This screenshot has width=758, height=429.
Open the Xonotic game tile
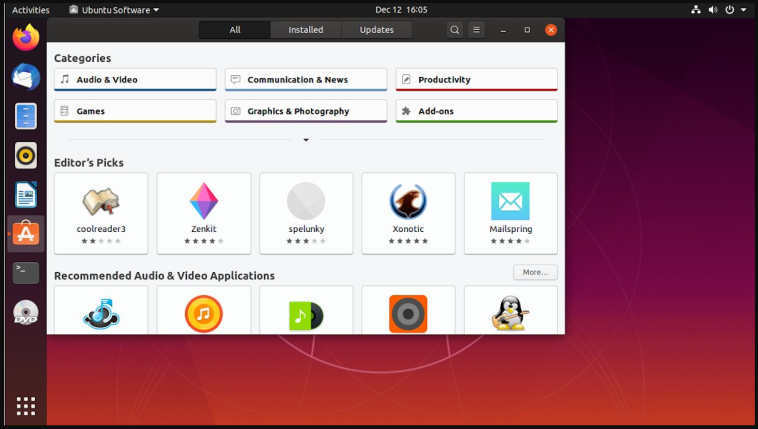[x=408, y=212]
